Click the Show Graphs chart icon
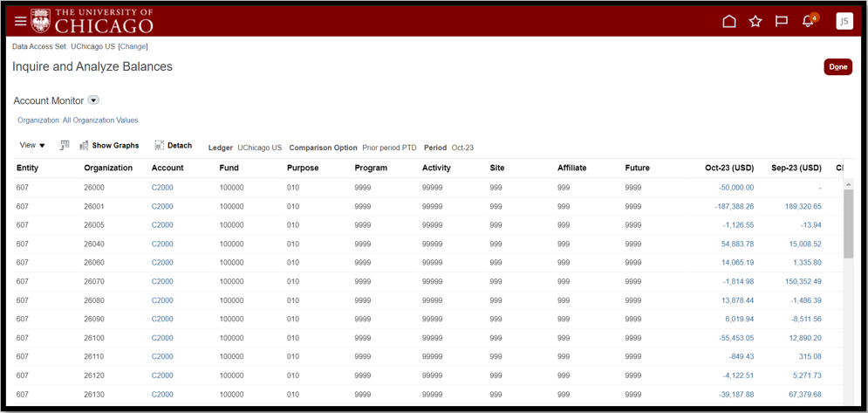The image size is (868, 413). (x=84, y=145)
